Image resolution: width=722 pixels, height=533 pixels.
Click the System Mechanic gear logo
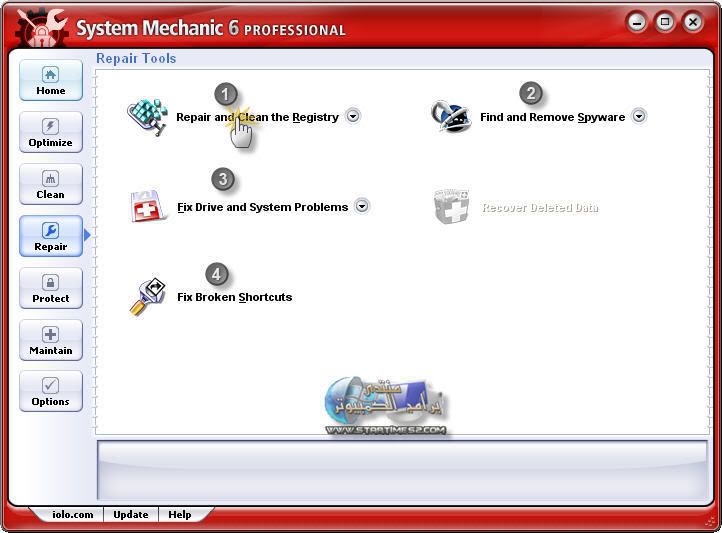click(x=41, y=28)
